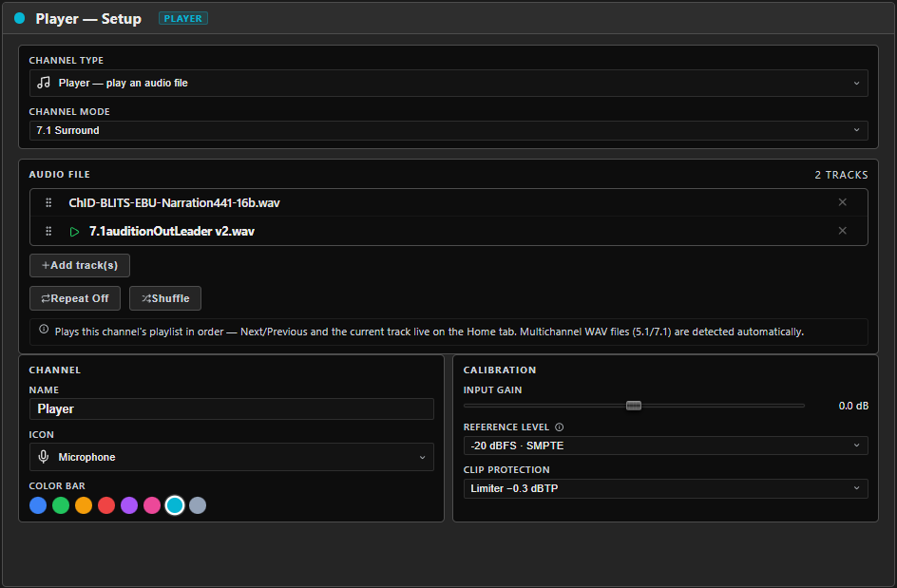The width and height of the screenshot is (897, 588).
Task: Click the 0.0 dB input gain value
Action: 853,406
